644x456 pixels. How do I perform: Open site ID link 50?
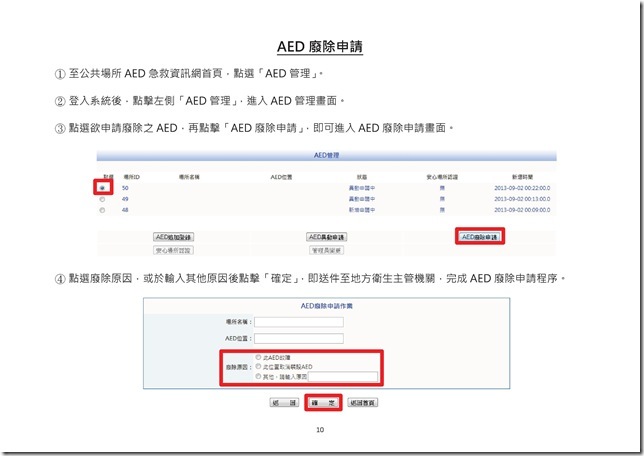(x=125, y=188)
